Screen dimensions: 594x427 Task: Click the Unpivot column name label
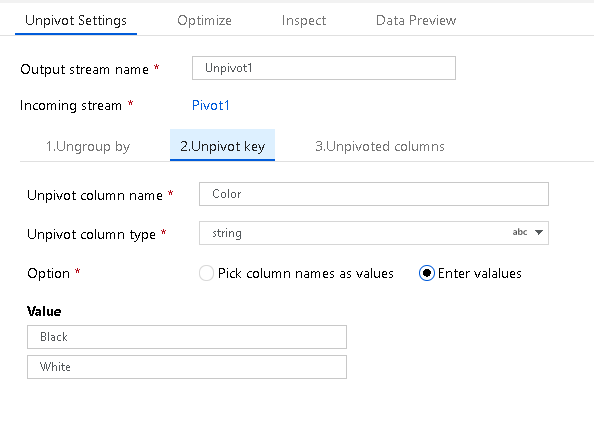point(95,196)
